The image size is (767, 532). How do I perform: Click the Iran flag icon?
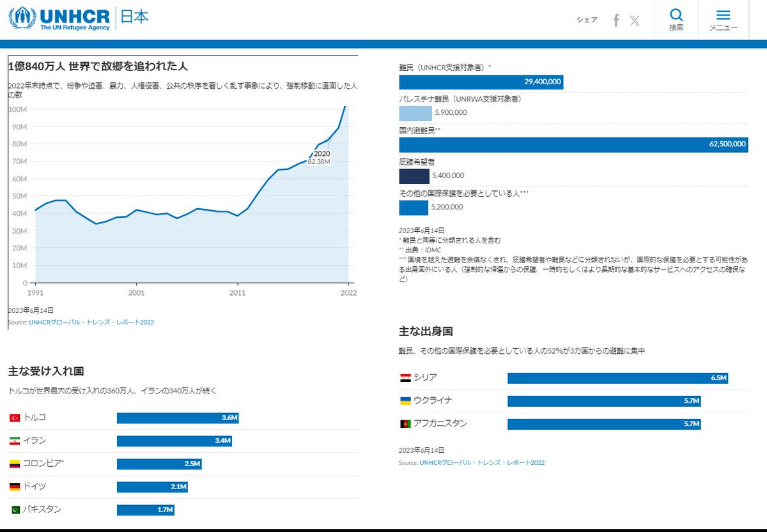coord(15,441)
